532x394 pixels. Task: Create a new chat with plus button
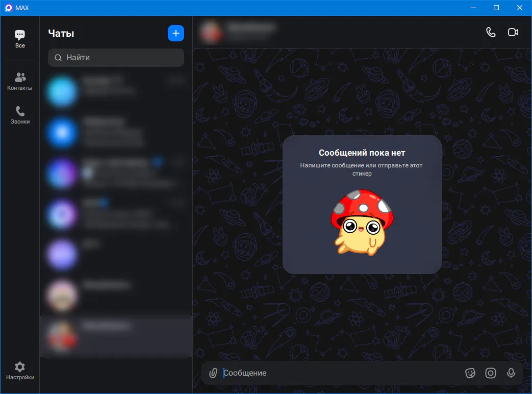coord(176,33)
